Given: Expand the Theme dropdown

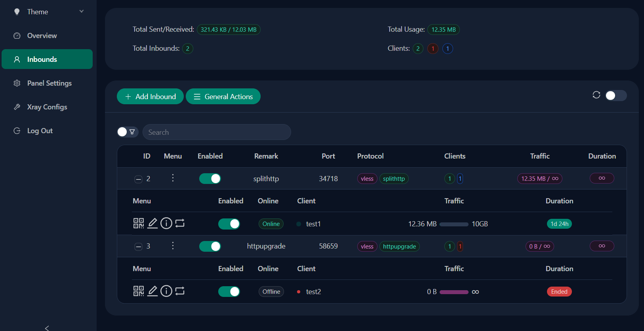Looking at the screenshot, I should pyautogui.click(x=48, y=12).
